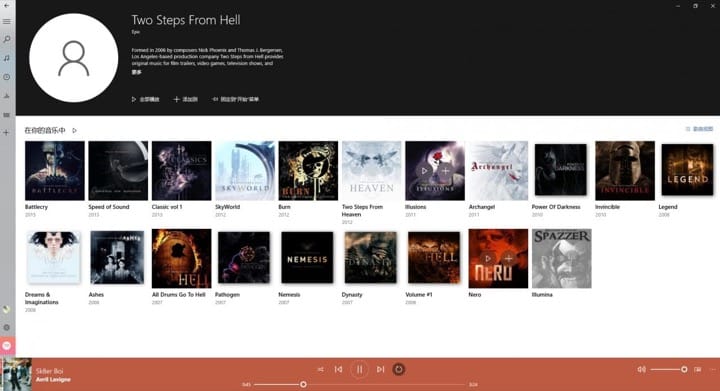Open the Classic vol 1 album cover
720x391 pixels.
[181, 171]
